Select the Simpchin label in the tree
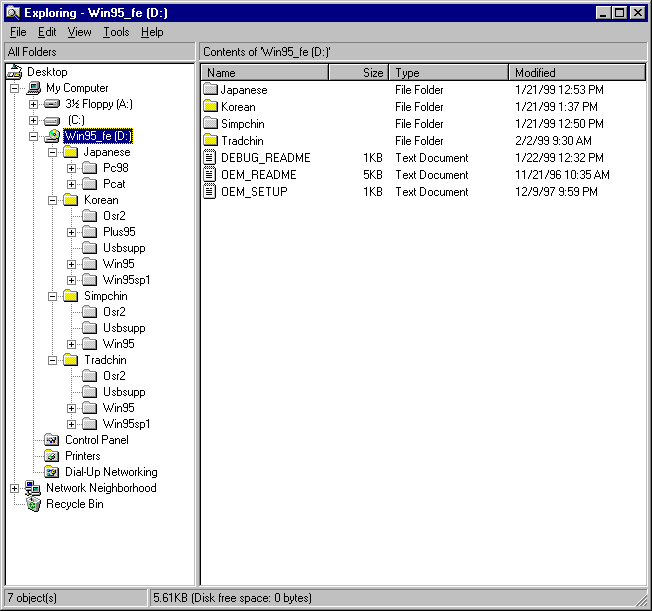 click(106, 296)
